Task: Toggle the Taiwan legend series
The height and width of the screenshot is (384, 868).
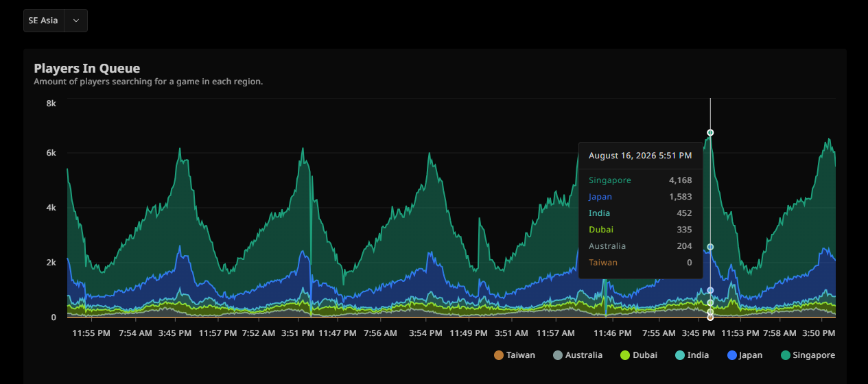Action: (x=515, y=355)
